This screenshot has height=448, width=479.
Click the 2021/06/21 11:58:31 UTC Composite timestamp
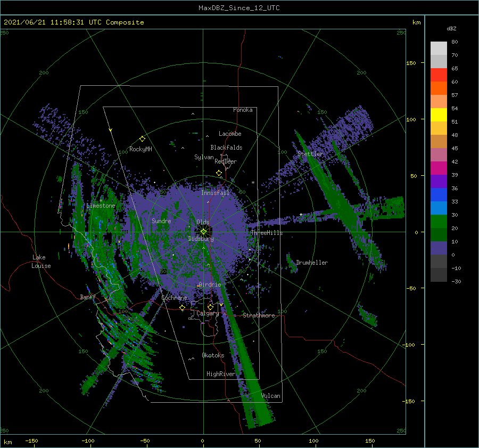[x=73, y=22]
